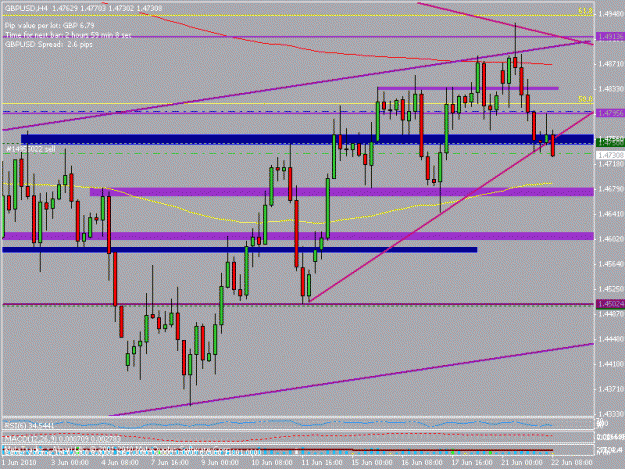Click the 'GBPUSD Spread: 2.6 pips' label
Image resolution: width=625 pixels, height=469 pixels.
(x=49, y=45)
